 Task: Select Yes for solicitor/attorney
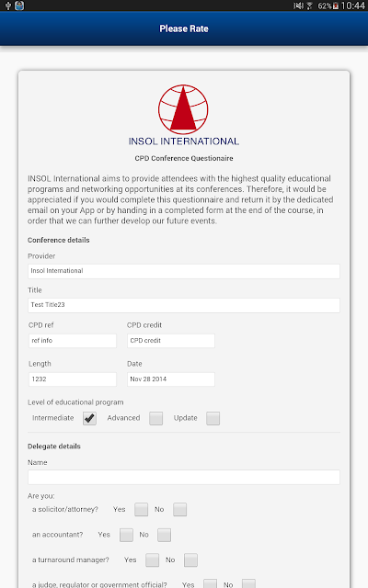(x=141, y=509)
